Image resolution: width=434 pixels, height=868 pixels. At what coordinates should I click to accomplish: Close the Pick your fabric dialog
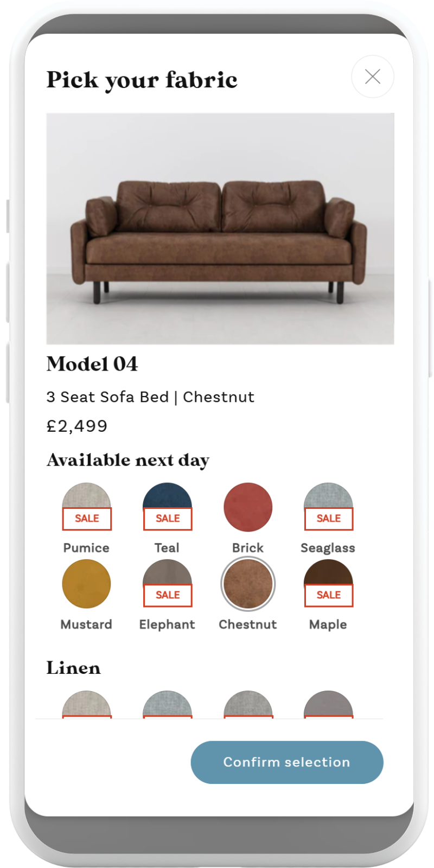click(x=372, y=76)
